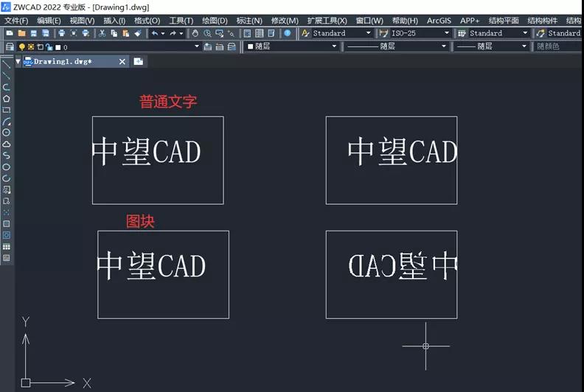Toggle layer 0 freeze sun icon
Image resolution: width=584 pixels, height=392 pixels.
coord(31,47)
